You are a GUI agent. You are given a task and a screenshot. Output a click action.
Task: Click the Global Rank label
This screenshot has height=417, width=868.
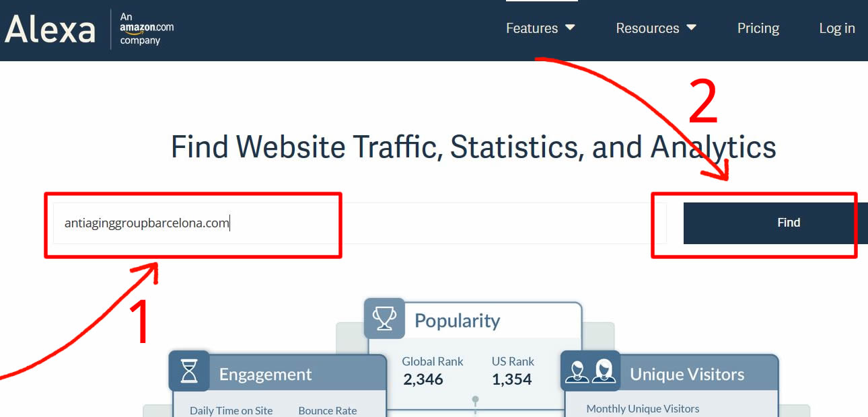pyautogui.click(x=433, y=361)
